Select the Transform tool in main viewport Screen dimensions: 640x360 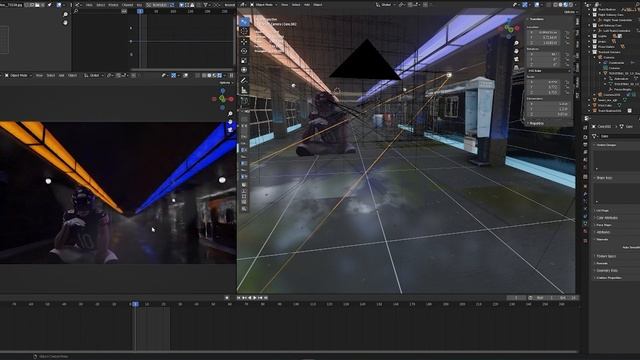244,70
